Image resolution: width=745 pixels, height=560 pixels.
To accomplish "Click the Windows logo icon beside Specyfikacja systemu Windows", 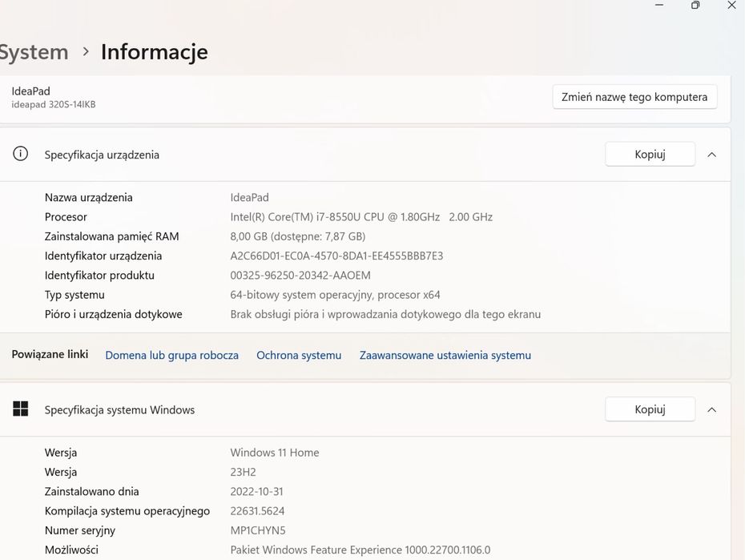I will click(21, 409).
